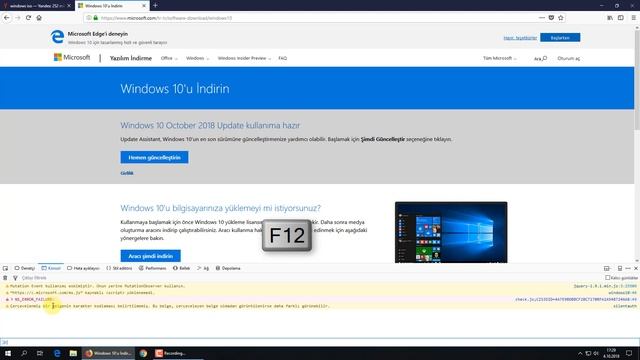Viewport: 640px width, 360px height.
Task: Click the console filter input field
Action: [310, 278]
